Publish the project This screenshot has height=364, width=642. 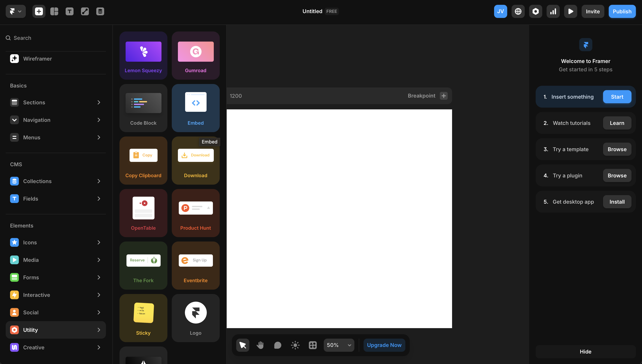[x=622, y=11]
